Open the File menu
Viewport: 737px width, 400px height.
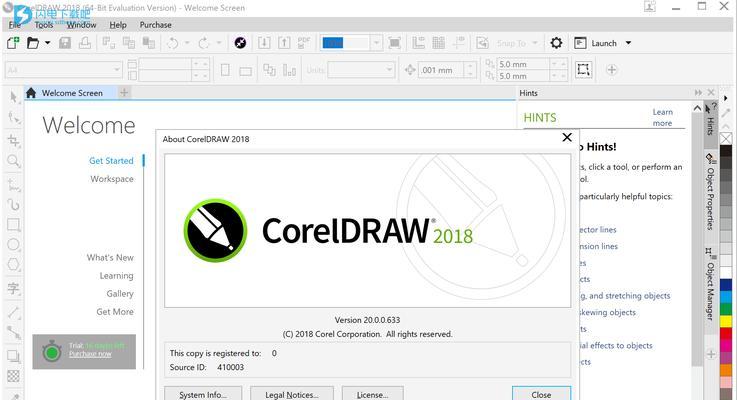pyautogui.click(x=15, y=25)
